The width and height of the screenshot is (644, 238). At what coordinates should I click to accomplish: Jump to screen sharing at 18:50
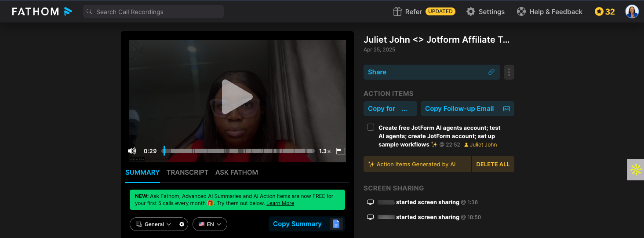[x=471, y=217]
